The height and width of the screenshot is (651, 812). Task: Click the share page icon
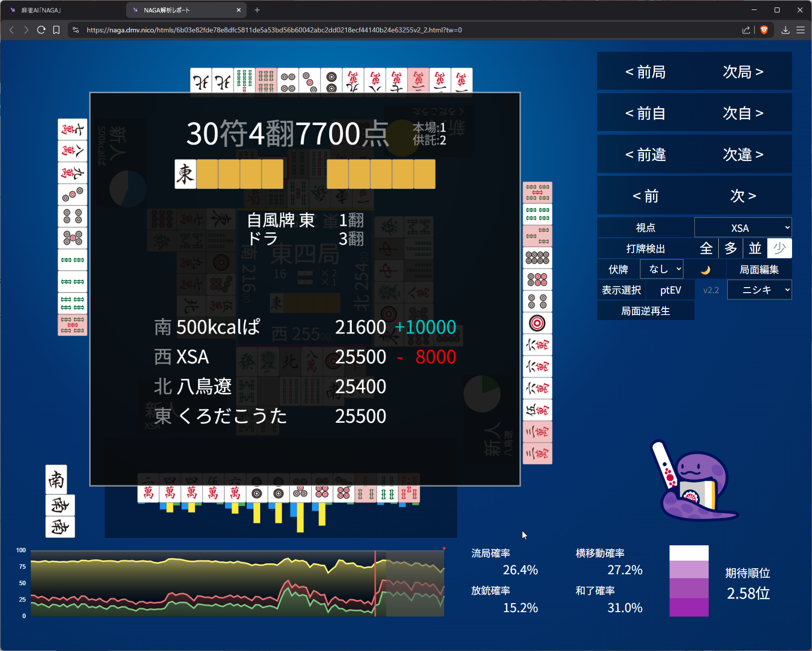(x=746, y=30)
